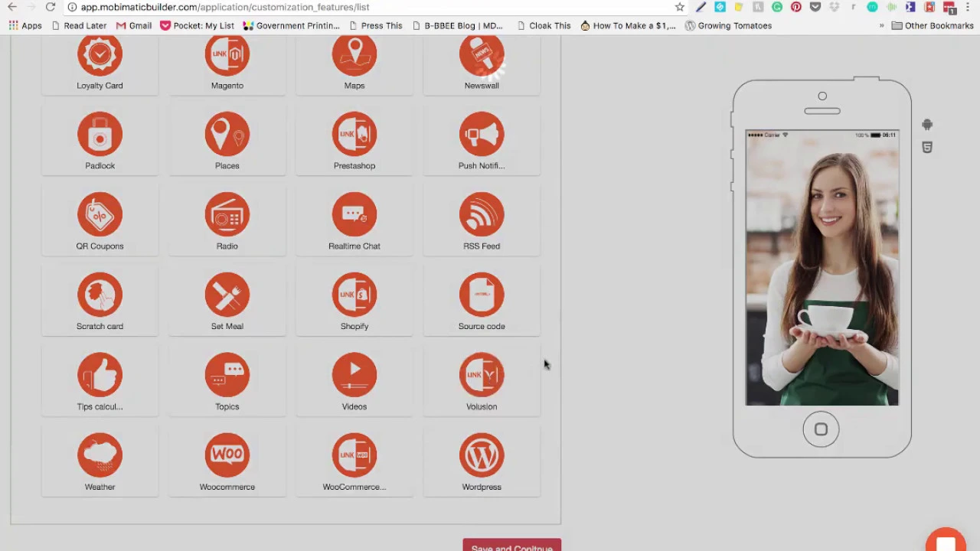Choose the Wordpress feature icon
Viewport: 980px width, 551px height.
point(482,456)
